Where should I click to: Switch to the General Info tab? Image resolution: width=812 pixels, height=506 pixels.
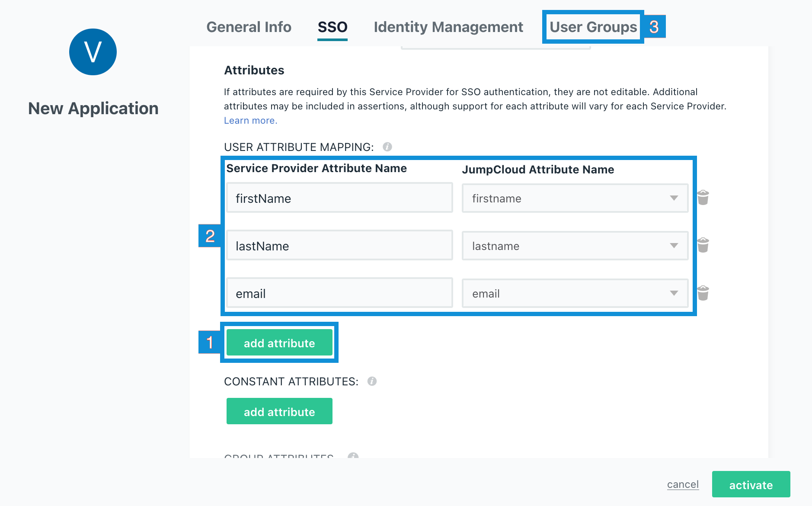[249, 27]
